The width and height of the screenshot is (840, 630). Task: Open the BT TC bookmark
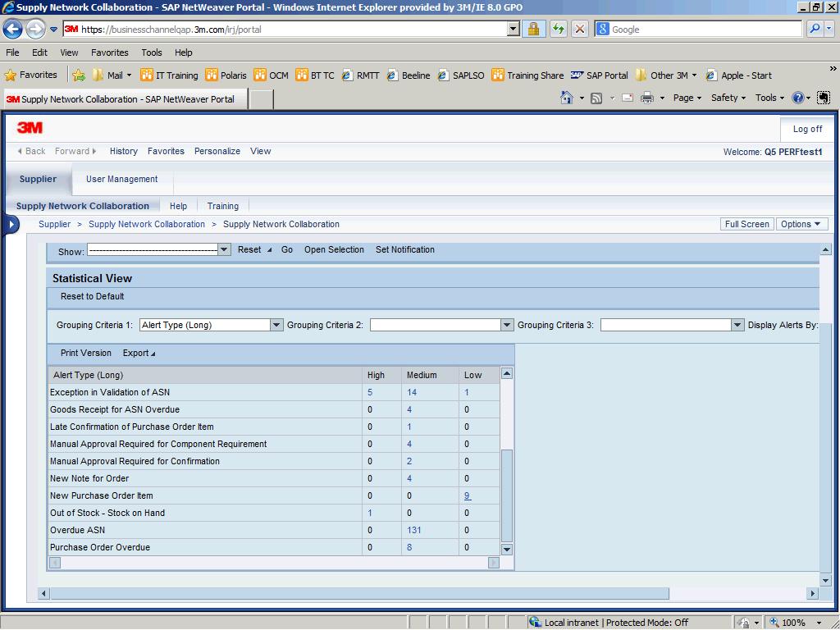315,75
